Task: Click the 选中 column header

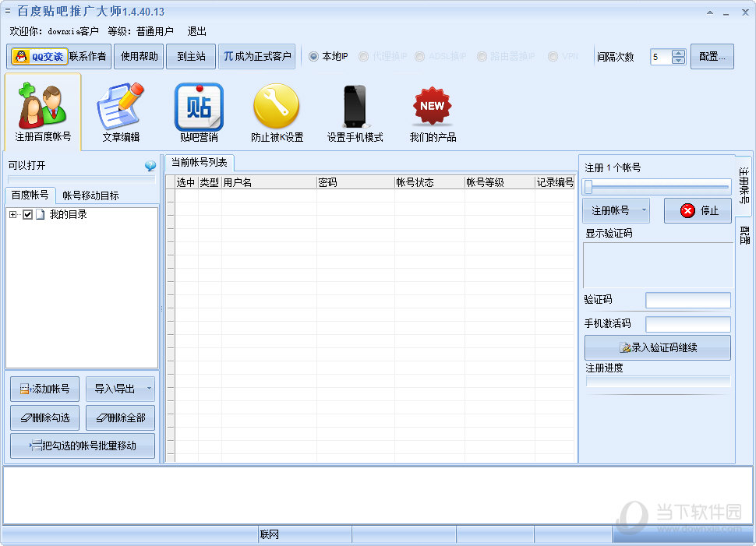Action: [186, 182]
